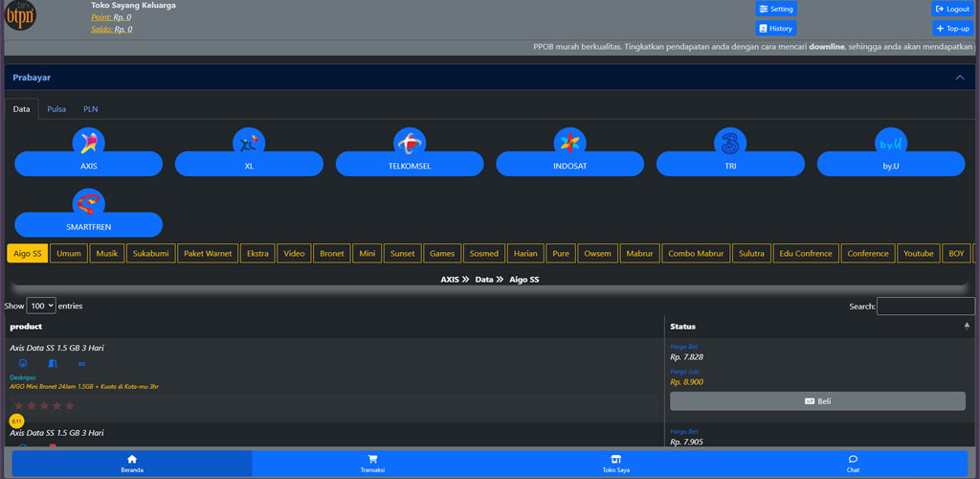Viewport: 980px width, 479px height.
Task: Select the Owsem category
Action: tap(598, 253)
